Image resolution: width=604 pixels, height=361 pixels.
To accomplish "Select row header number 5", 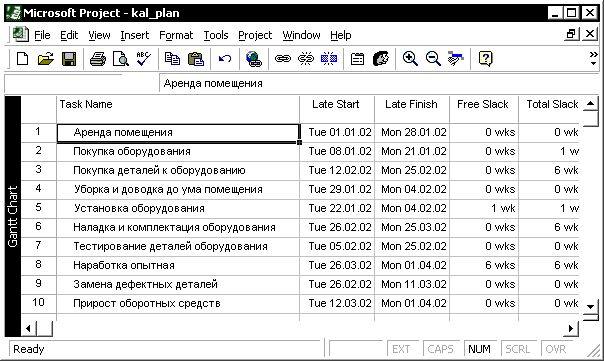I will pyautogui.click(x=39, y=208).
